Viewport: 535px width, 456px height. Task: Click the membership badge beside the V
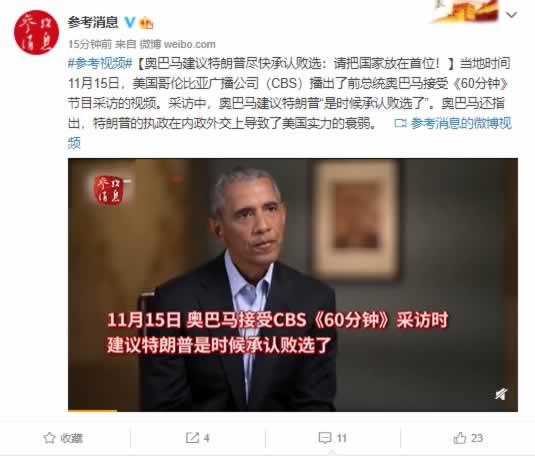(146, 23)
